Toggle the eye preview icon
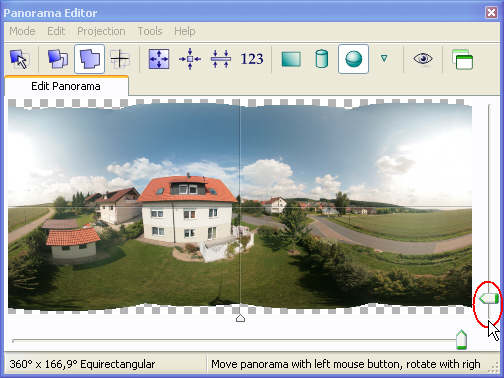The height and width of the screenshot is (378, 504). 423,59
